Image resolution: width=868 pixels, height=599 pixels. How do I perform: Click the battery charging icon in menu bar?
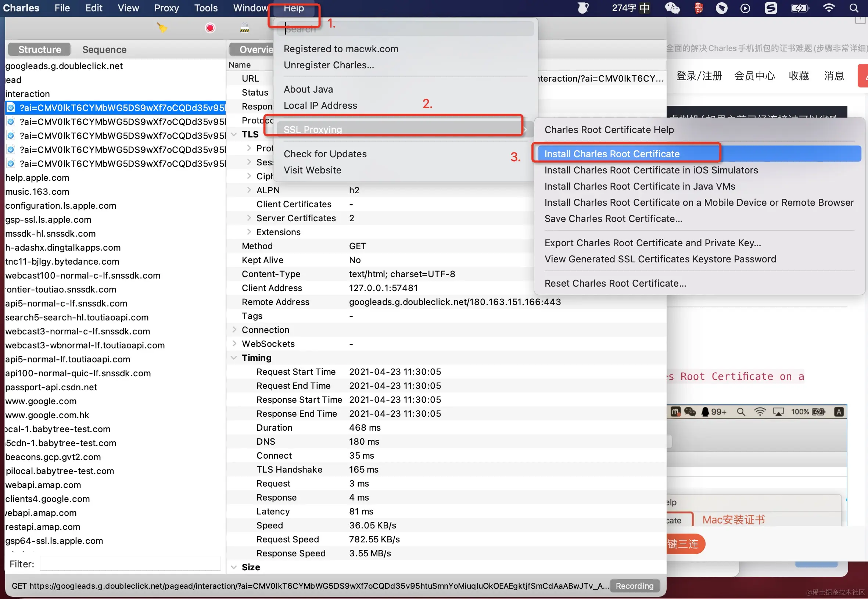point(799,8)
